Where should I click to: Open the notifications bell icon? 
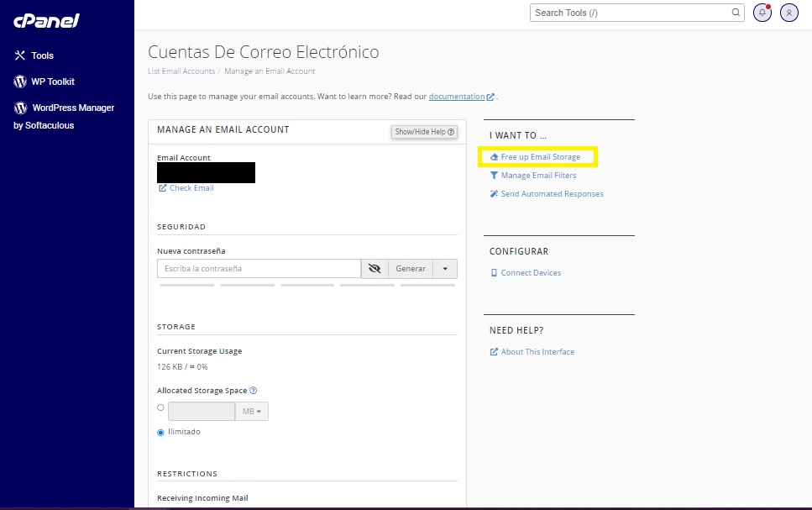coord(762,13)
